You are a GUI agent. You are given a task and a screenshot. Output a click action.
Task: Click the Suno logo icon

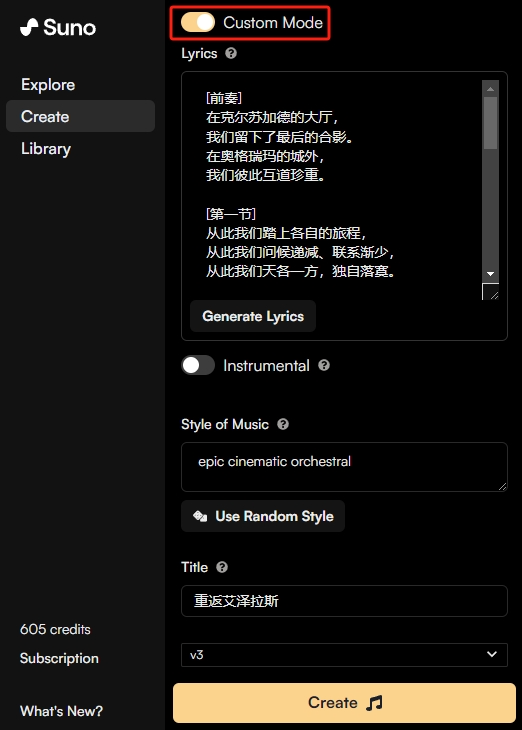click(x=29, y=27)
